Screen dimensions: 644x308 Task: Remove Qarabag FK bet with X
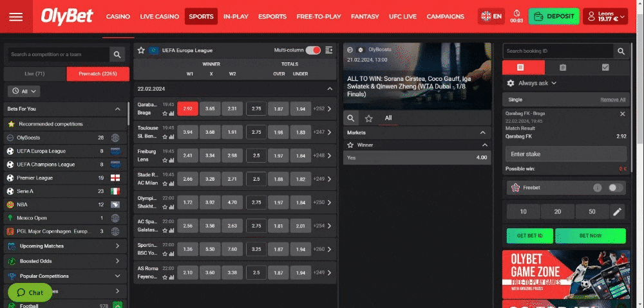coord(622,114)
